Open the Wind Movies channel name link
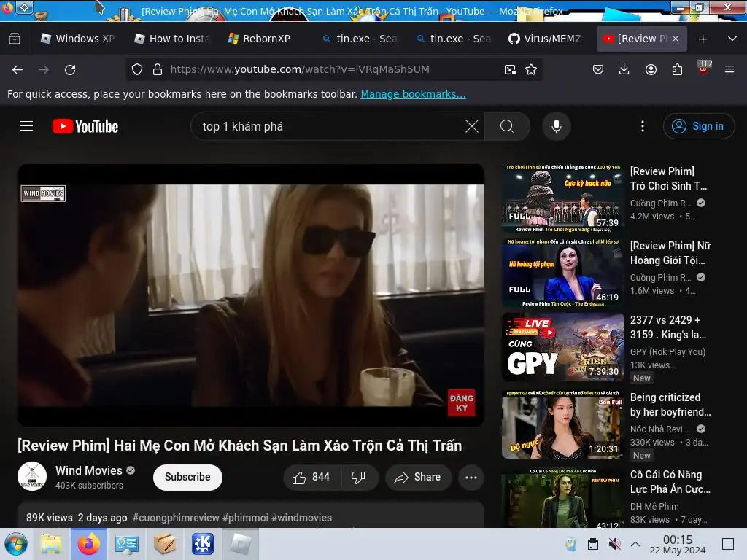The width and height of the screenshot is (747, 560). click(x=89, y=470)
